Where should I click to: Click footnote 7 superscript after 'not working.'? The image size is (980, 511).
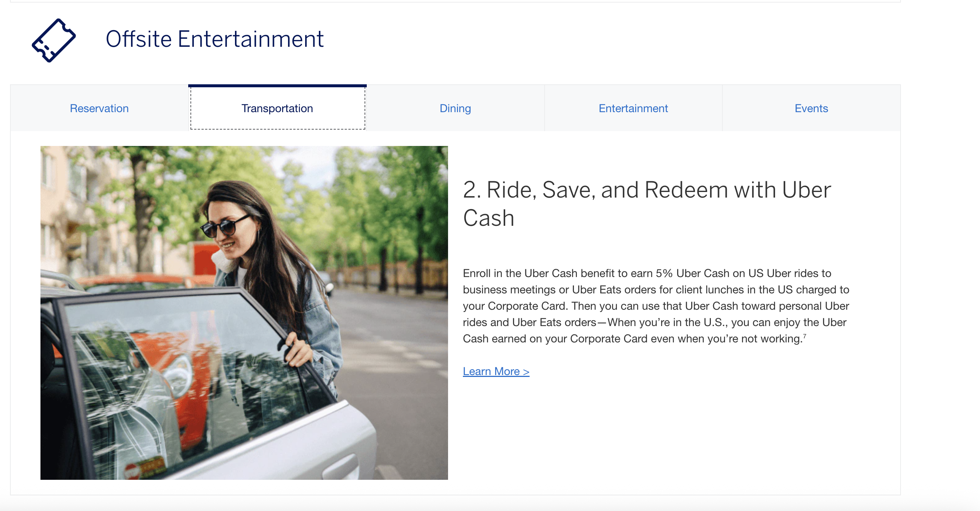tap(805, 336)
